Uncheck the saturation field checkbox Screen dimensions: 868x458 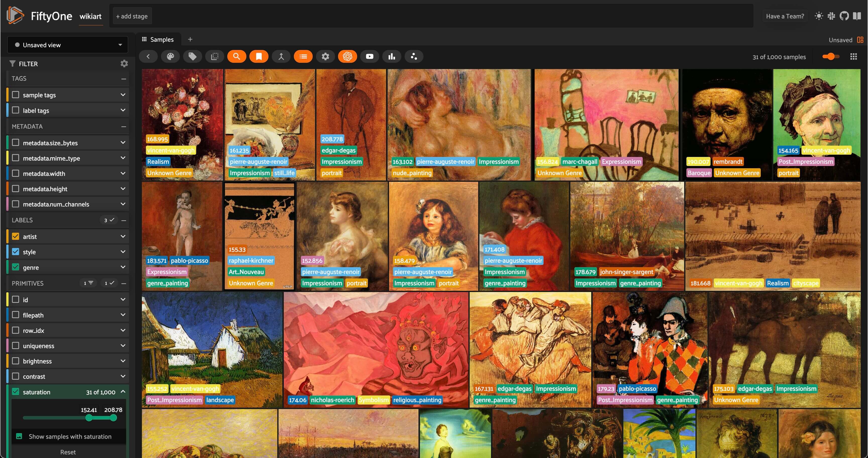click(x=16, y=392)
